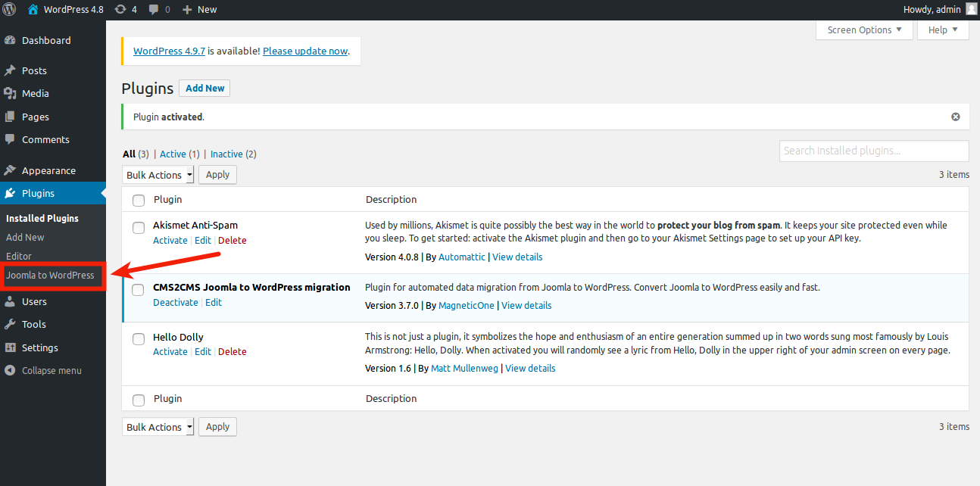View details for CMS2CMS version 3.7.0
The image size is (980, 486).
coord(526,305)
